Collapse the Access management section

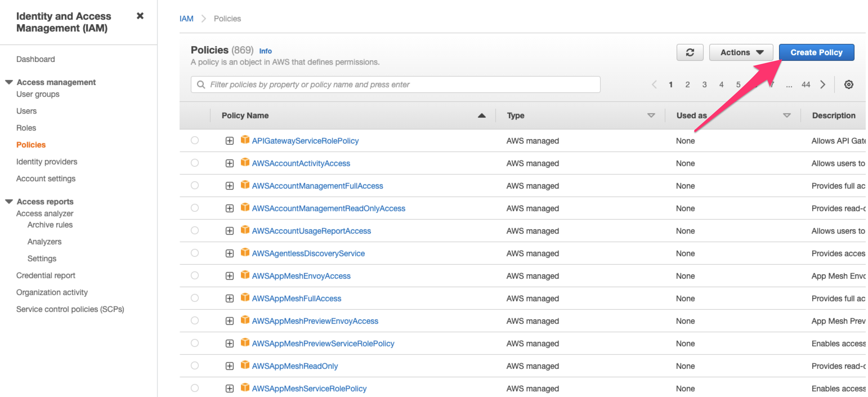tap(9, 82)
